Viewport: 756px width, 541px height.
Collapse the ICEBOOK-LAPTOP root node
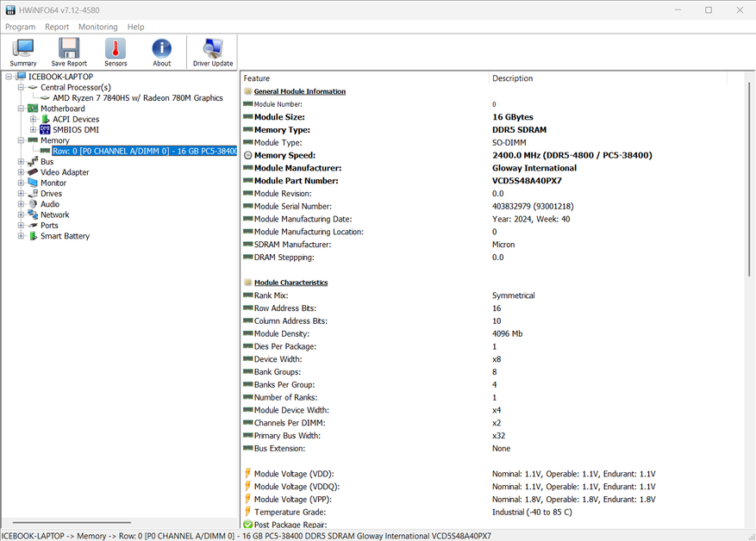9,77
